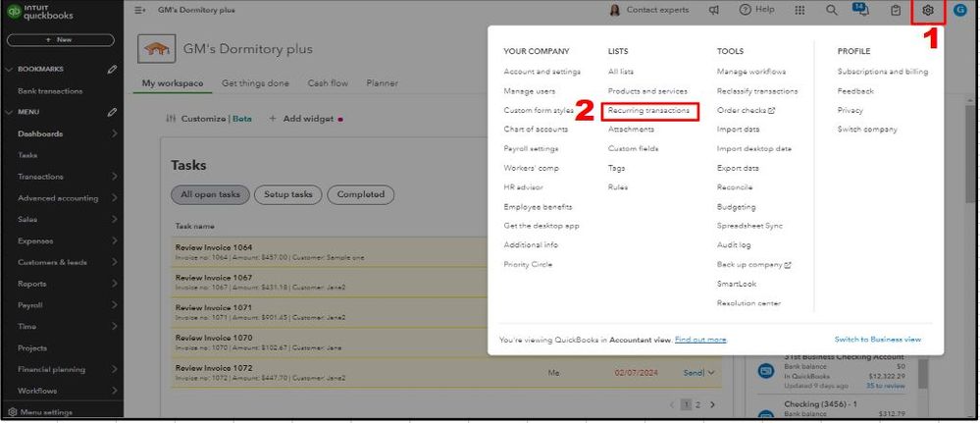Viewport: 980px width, 423px height.
Task: Edit bookmarks with the pencil icon
Action: [x=113, y=70]
